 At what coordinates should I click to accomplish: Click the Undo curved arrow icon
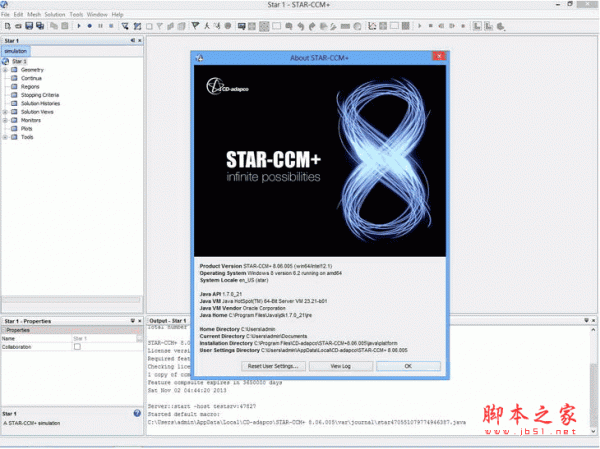301,26
